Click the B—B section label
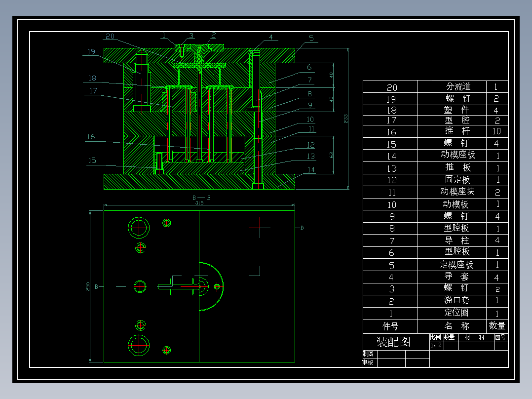The image size is (532, 399). [201, 198]
